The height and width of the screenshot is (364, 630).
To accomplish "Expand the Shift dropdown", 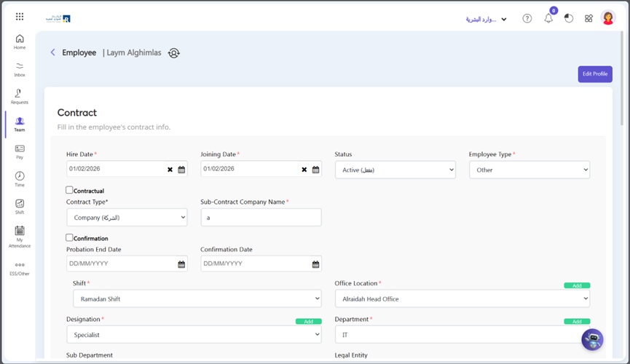I will tap(197, 298).
